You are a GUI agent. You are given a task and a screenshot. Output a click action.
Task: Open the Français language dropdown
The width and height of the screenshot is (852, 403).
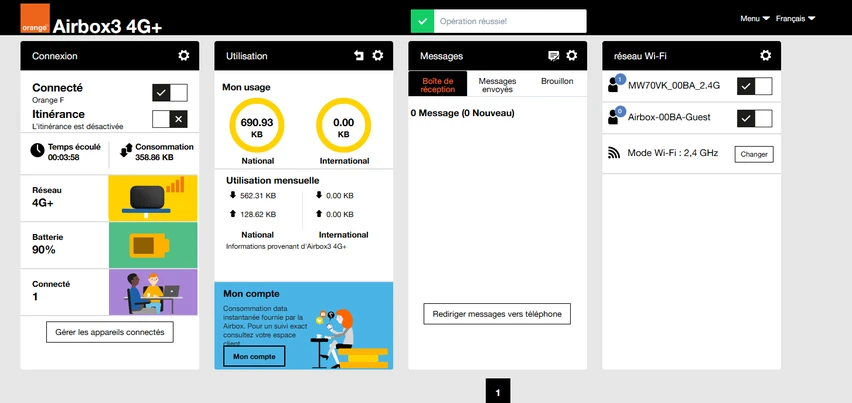795,18
